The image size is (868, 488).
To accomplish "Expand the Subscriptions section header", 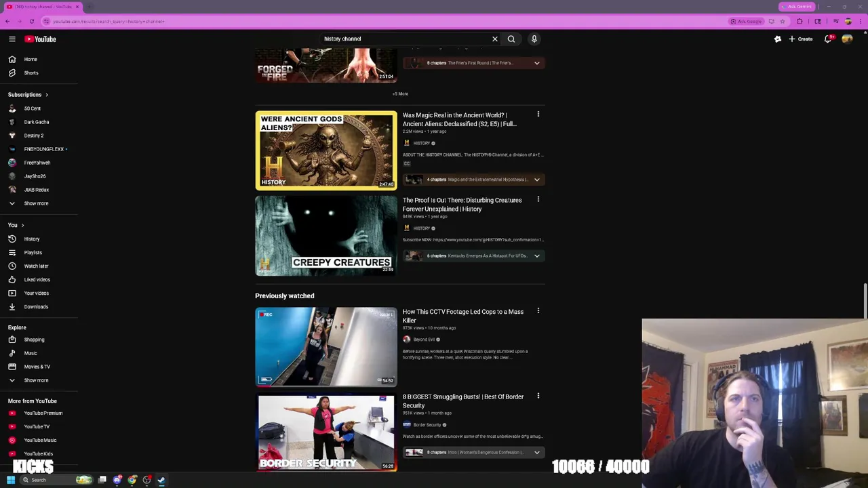I will pyautogui.click(x=28, y=95).
